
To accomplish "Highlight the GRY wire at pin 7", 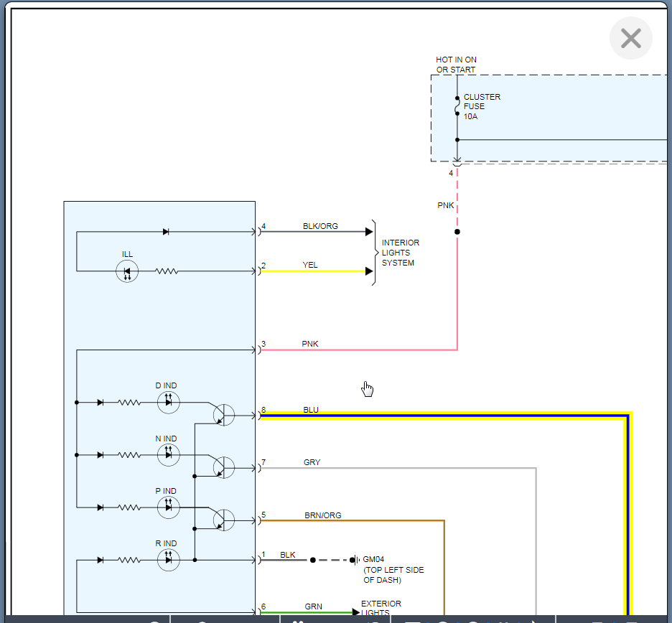I will (398, 468).
